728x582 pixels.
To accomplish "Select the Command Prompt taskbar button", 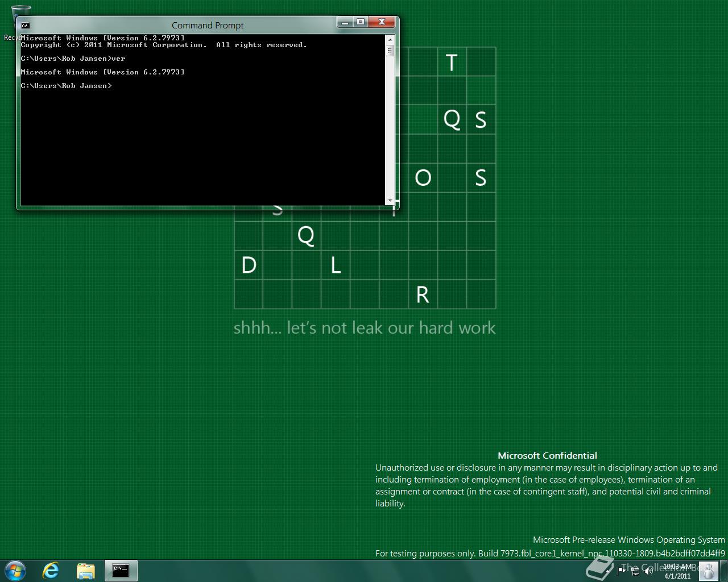I will click(x=121, y=570).
